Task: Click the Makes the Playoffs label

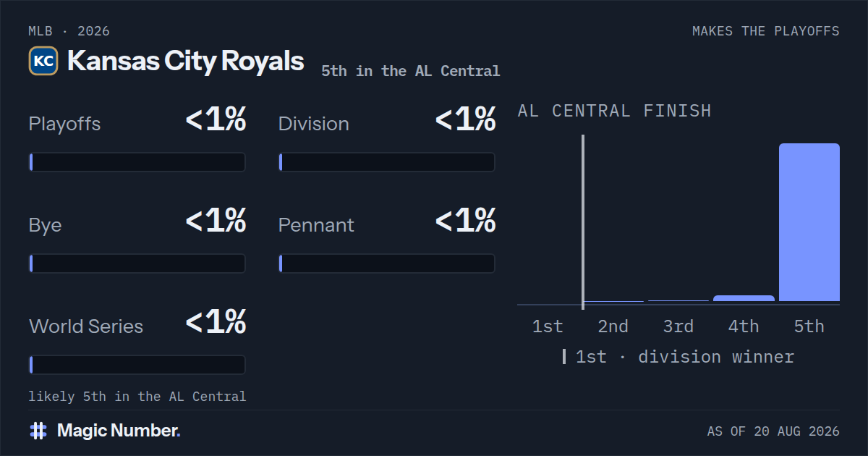Action: point(766,31)
